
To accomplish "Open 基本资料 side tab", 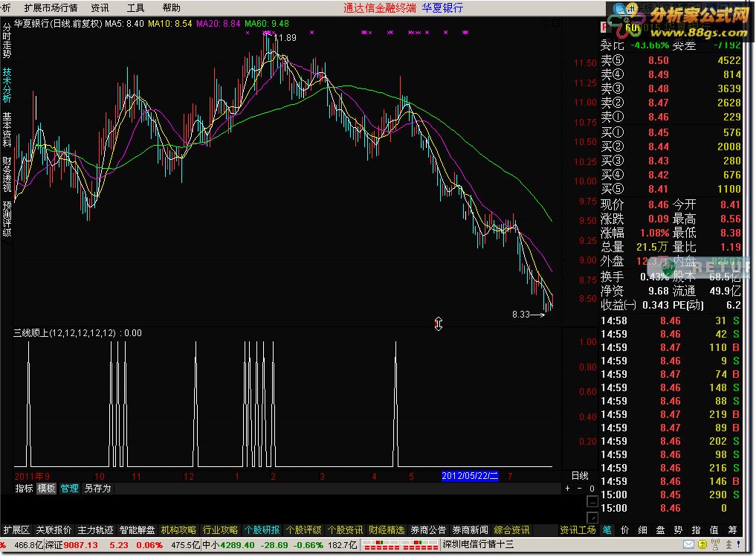I will [x=7, y=129].
